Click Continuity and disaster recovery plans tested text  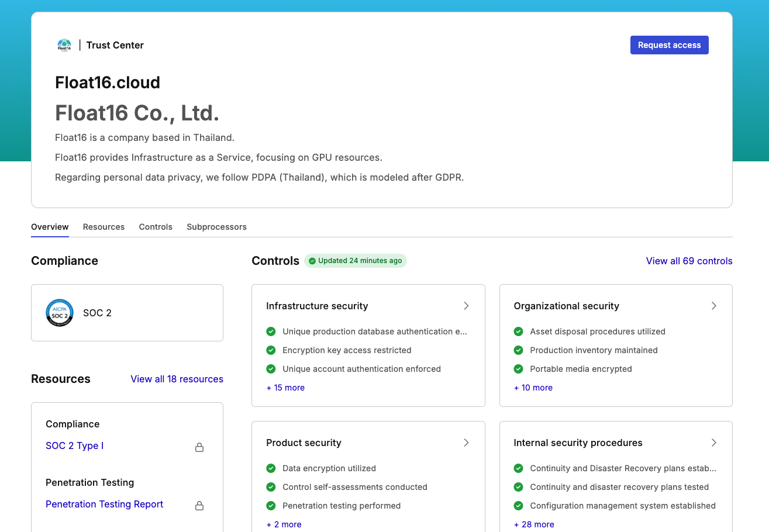pos(619,487)
